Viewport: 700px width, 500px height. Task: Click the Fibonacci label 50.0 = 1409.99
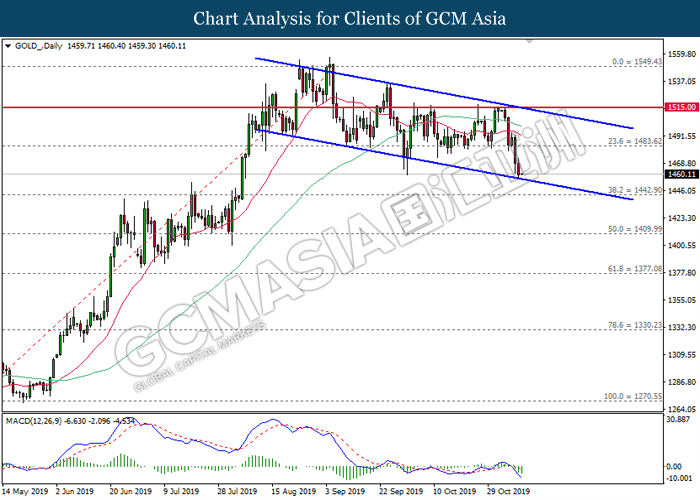click(635, 229)
